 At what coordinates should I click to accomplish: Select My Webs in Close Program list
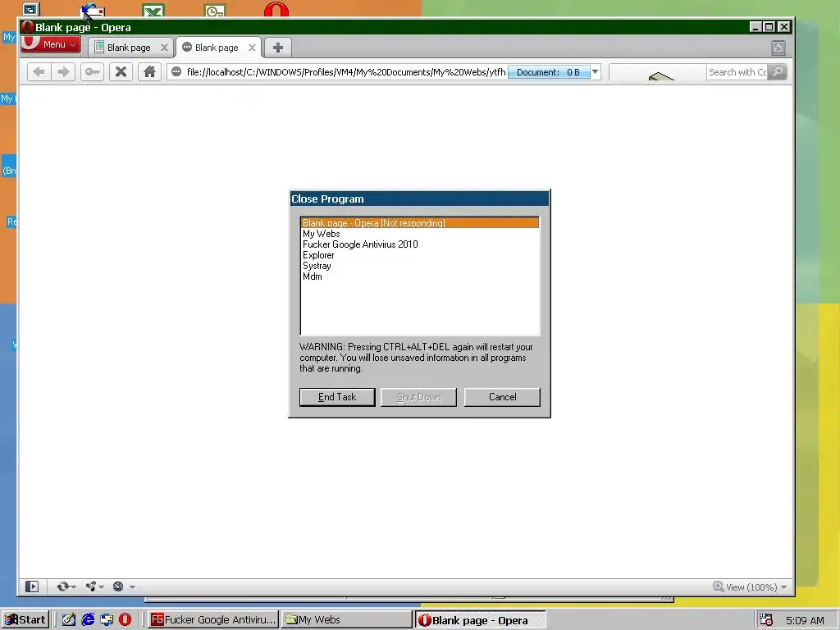point(420,234)
